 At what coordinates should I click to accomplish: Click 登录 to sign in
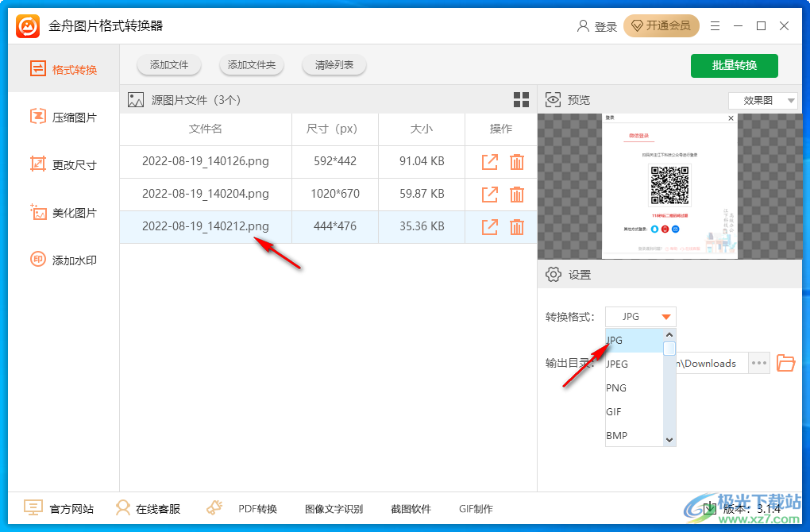pyautogui.click(x=598, y=25)
